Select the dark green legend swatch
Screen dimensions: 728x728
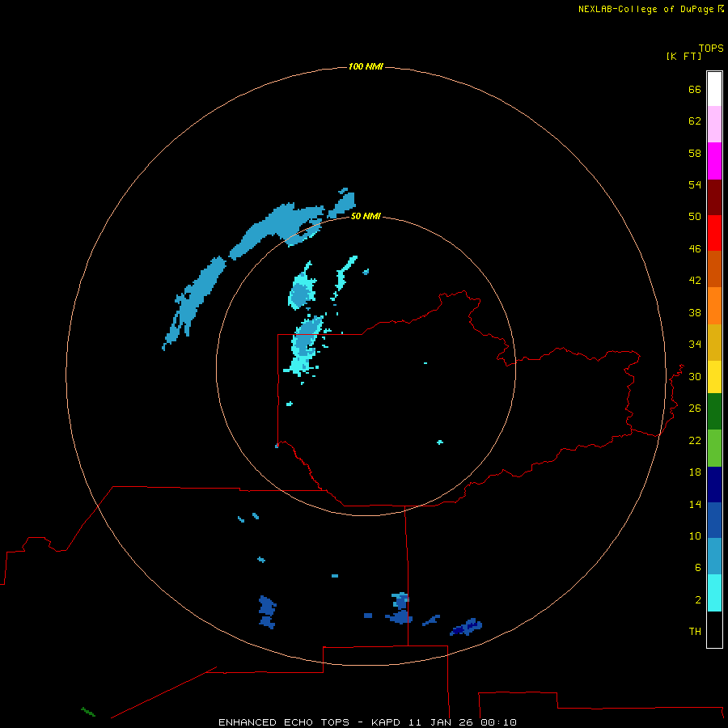[x=714, y=412]
